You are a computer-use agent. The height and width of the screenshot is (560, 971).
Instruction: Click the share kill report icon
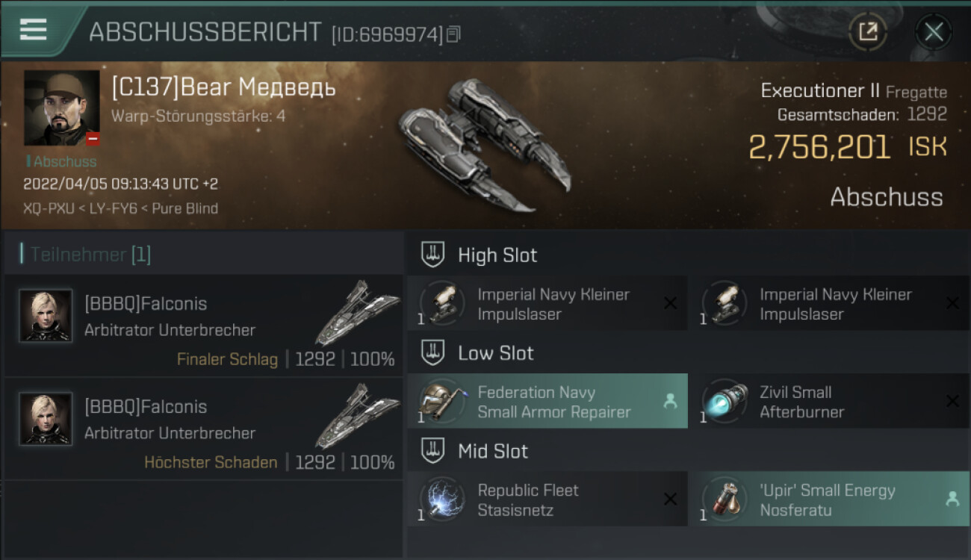click(867, 31)
